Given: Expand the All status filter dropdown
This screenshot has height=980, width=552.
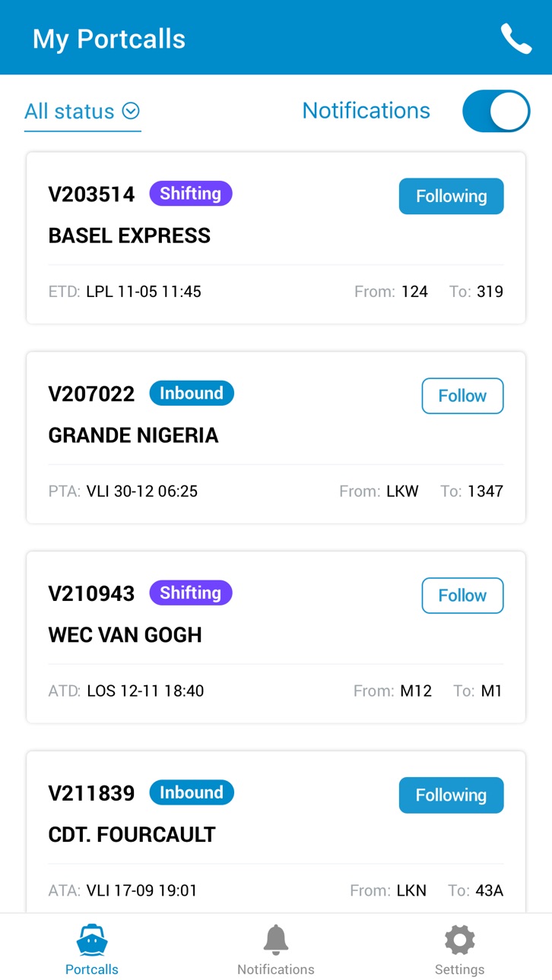Looking at the screenshot, I should 83,112.
